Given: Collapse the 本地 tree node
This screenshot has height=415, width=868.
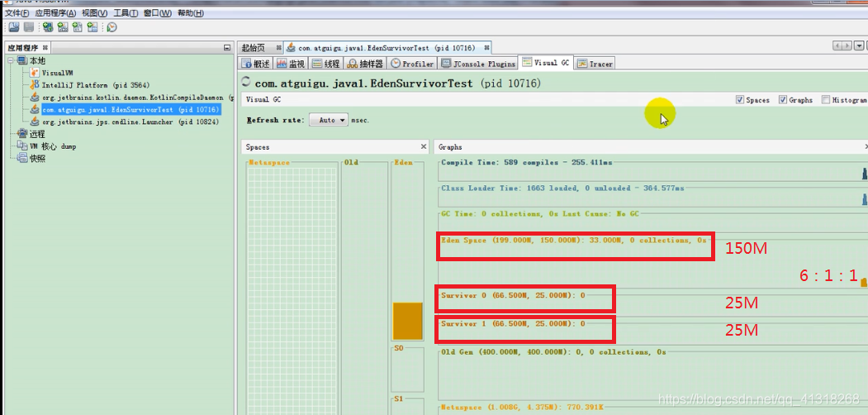Looking at the screenshot, I should tap(11, 60).
